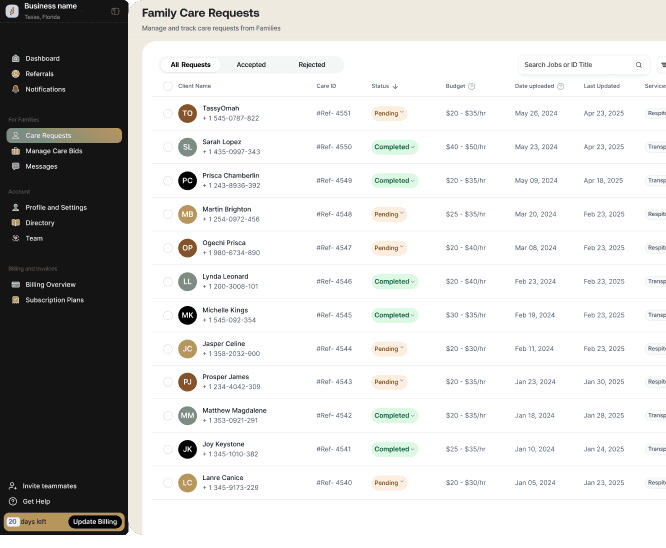This screenshot has width=666, height=548.
Task: Open Sarah Lopez Completed status dropdown
Action: click(x=395, y=147)
